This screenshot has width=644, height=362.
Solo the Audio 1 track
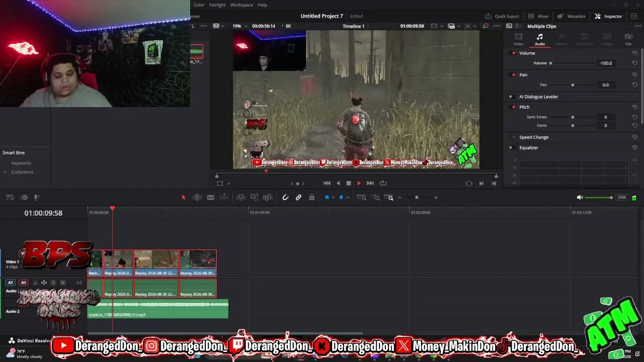53,283
